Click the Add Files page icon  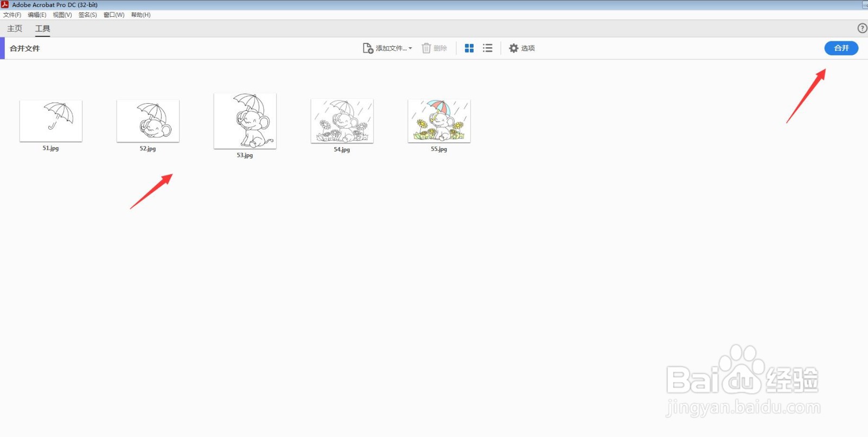(x=368, y=48)
